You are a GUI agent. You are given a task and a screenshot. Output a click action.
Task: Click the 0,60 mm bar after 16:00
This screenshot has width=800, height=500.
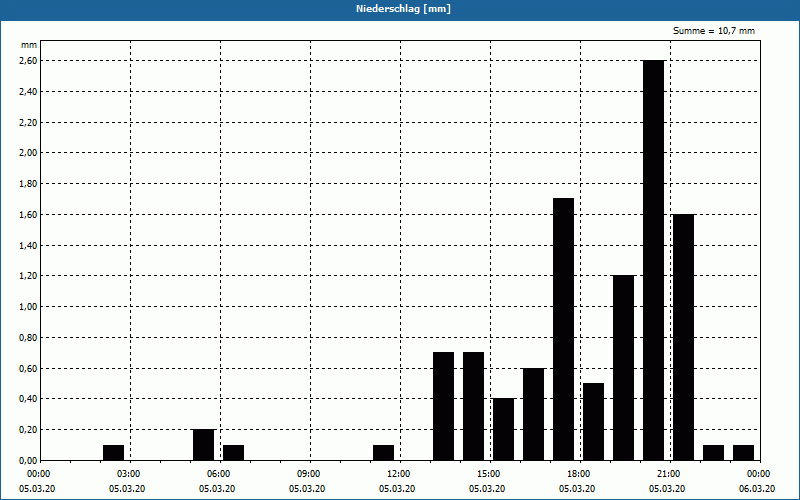click(533, 414)
